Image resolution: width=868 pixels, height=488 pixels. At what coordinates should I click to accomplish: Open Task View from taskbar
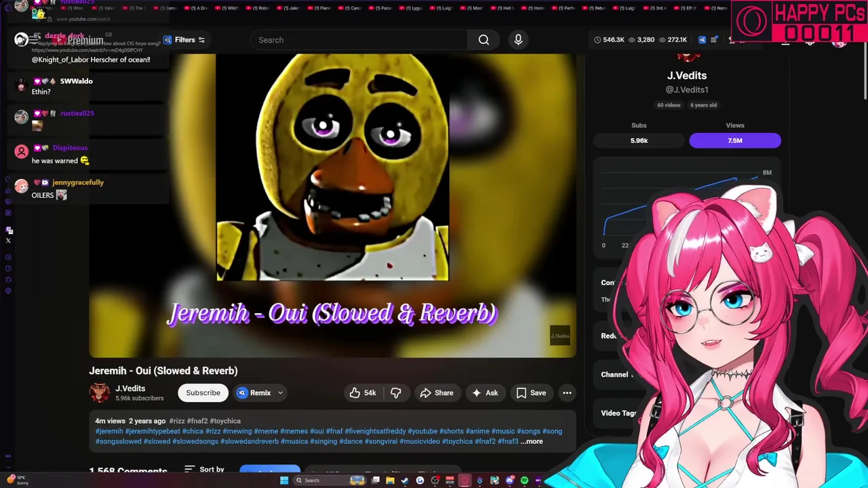pos(375,481)
